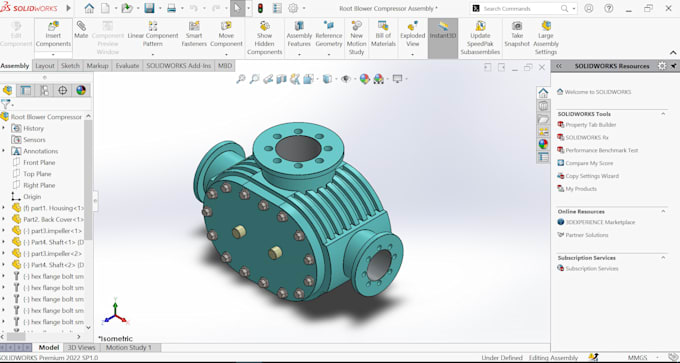Click Update SpeedPak Subassemblies

pyautogui.click(x=480, y=38)
